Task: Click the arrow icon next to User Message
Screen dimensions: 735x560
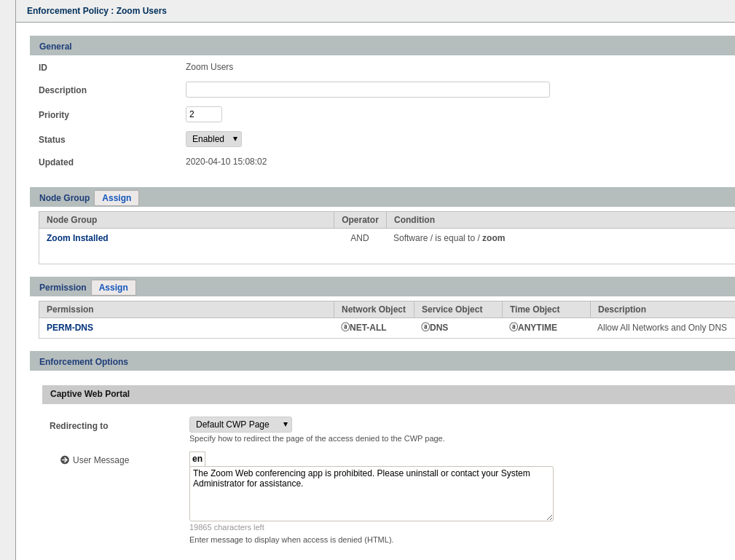Action: coord(65,460)
